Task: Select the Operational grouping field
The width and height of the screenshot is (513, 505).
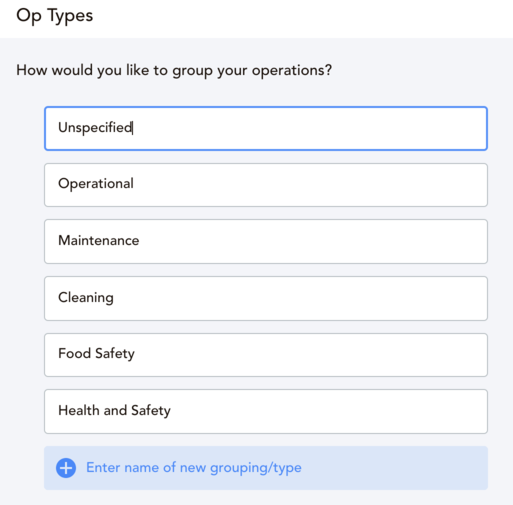Action: click(x=266, y=185)
